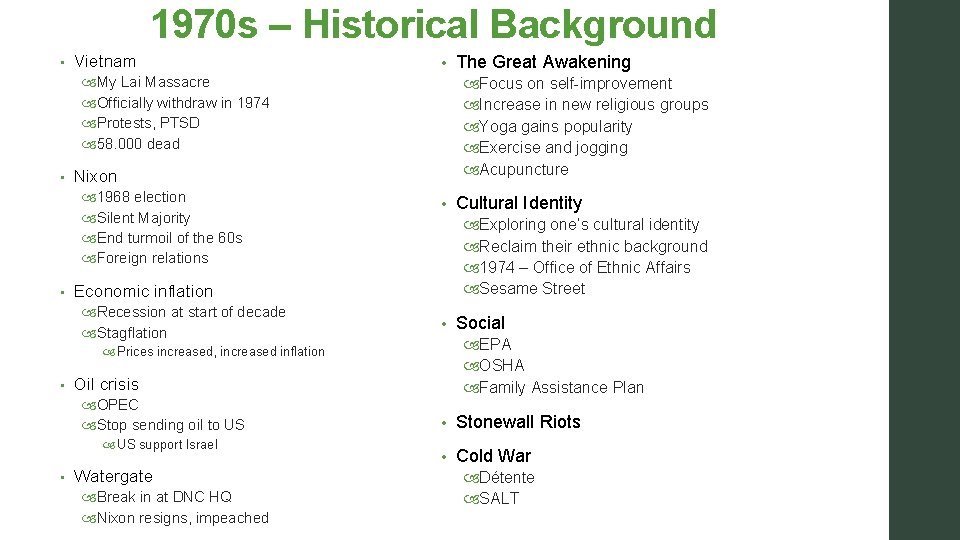Click the "Exercise and jogging" line

pyautogui.click(x=553, y=148)
